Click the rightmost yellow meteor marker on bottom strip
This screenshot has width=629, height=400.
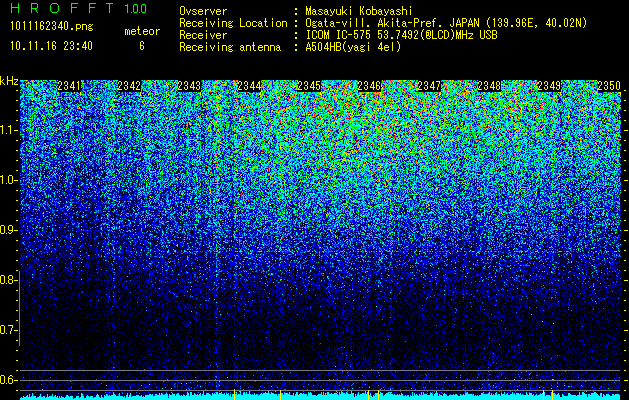tap(552, 394)
